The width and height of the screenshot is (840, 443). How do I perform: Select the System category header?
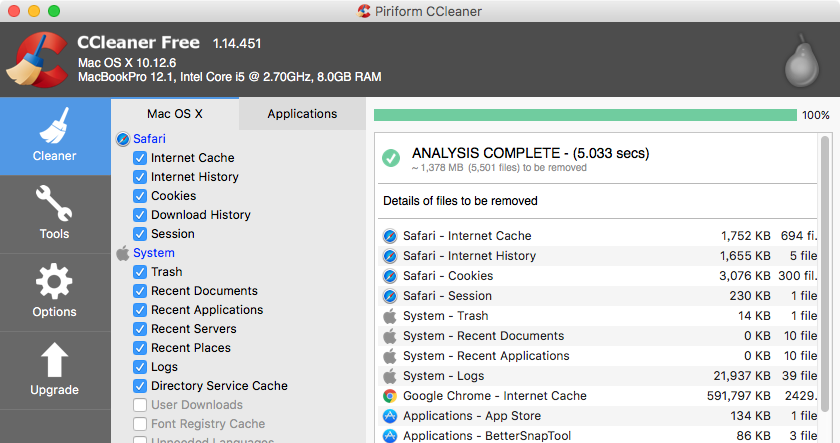pyautogui.click(x=154, y=253)
